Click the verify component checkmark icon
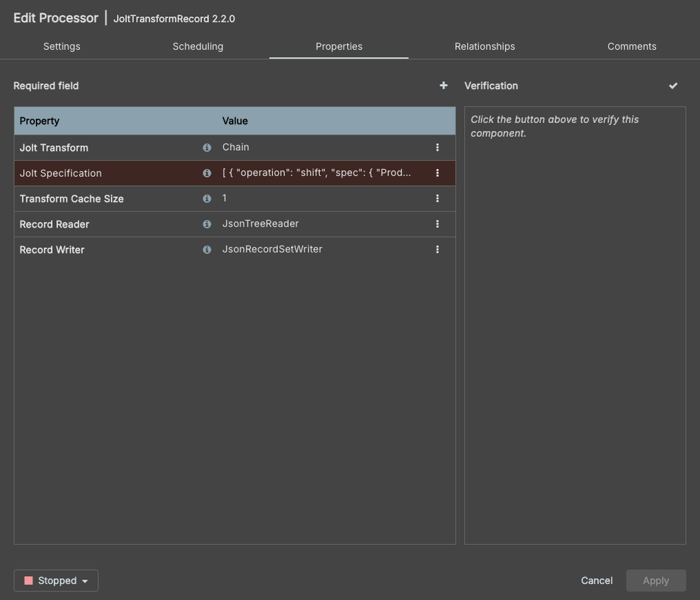The image size is (700, 600). coord(673,86)
